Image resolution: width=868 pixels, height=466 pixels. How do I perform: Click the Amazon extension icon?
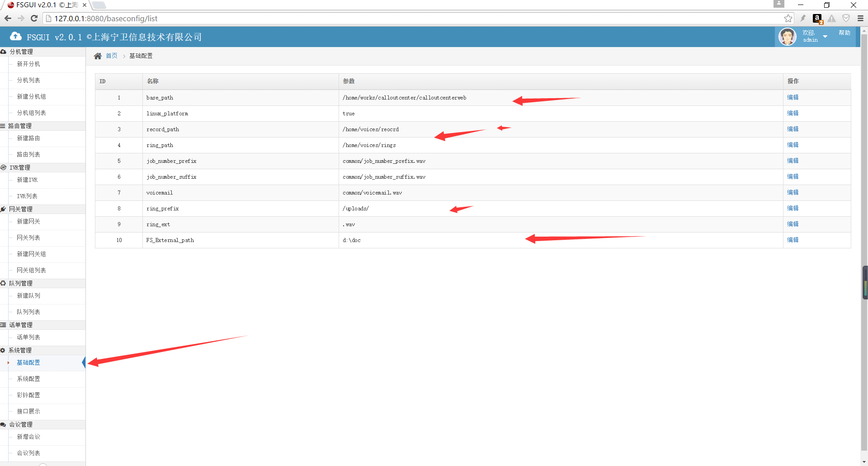[817, 19]
